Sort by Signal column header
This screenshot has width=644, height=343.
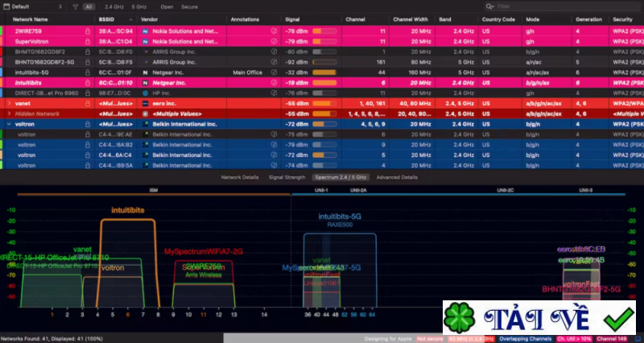292,19
